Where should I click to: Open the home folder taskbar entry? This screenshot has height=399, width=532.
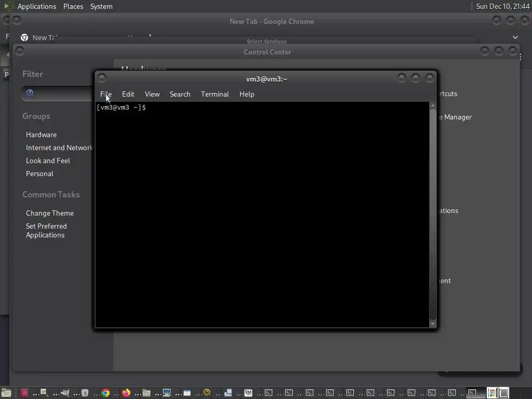coord(146,393)
